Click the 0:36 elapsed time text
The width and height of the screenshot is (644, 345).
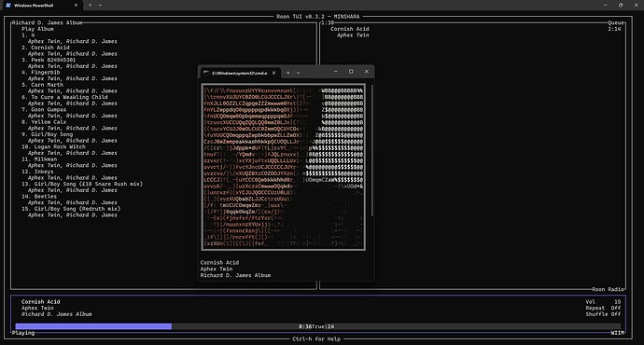[305, 326]
